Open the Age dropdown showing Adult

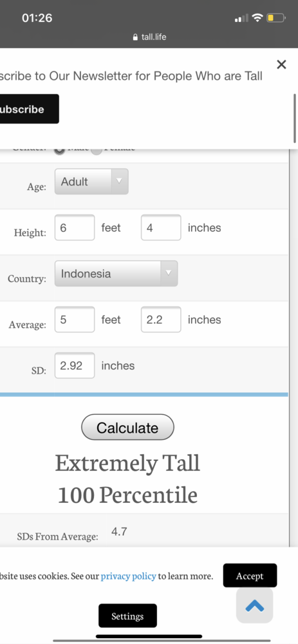(x=91, y=182)
